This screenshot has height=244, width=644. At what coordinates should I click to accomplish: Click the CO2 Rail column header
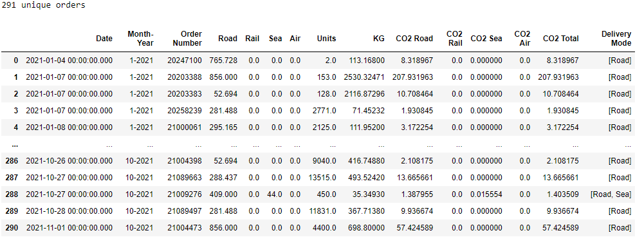[454, 39]
